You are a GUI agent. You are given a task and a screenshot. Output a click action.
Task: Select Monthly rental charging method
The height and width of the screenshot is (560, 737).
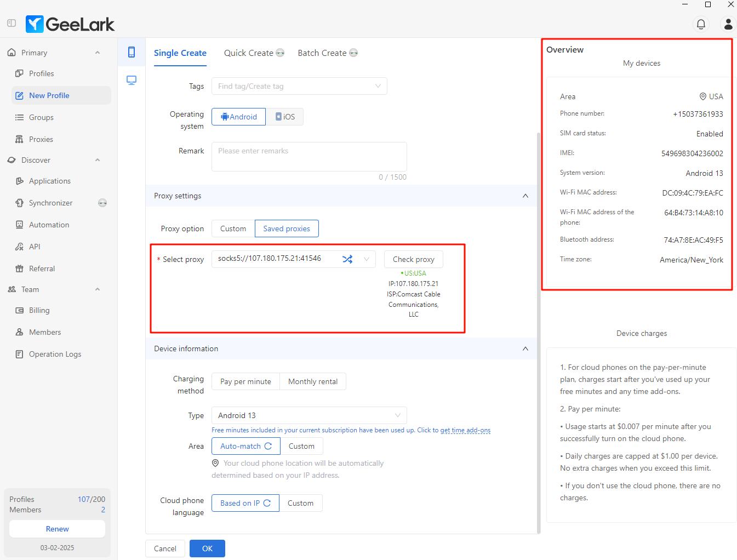(313, 381)
